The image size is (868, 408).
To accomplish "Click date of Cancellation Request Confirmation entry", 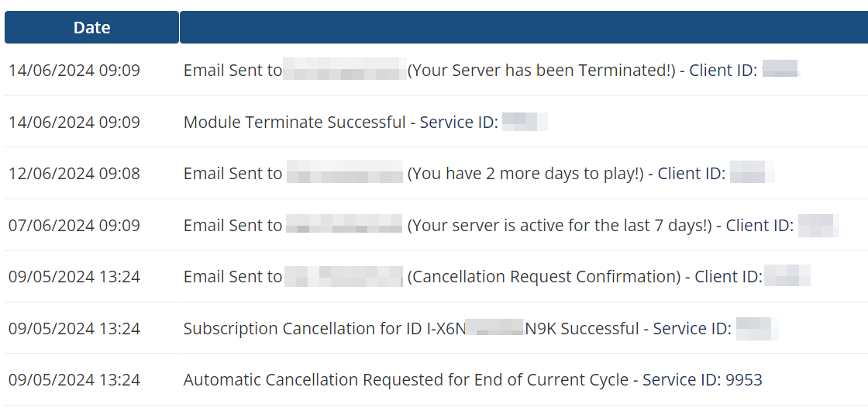I will coord(74,277).
